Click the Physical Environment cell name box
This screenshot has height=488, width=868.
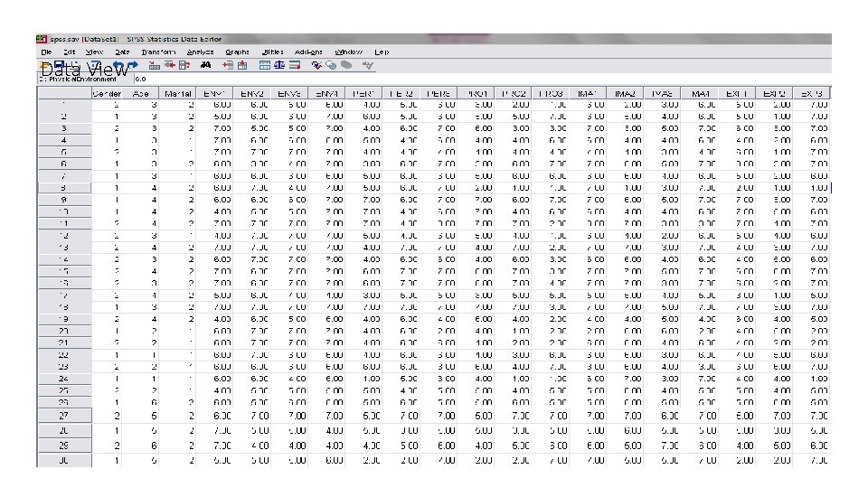85,80
